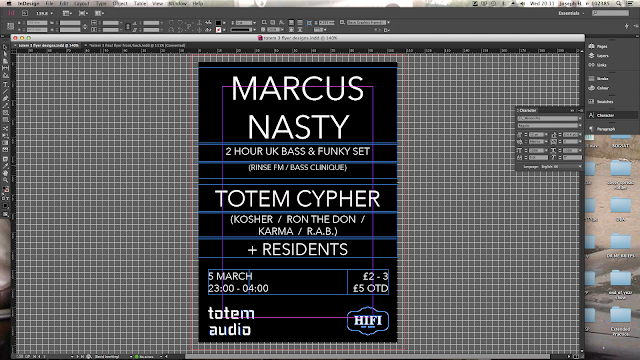Viewport: 640px width, 360px height.
Task: Open the Arrange Documents dropdown
Action: pyautogui.click(x=99, y=13)
